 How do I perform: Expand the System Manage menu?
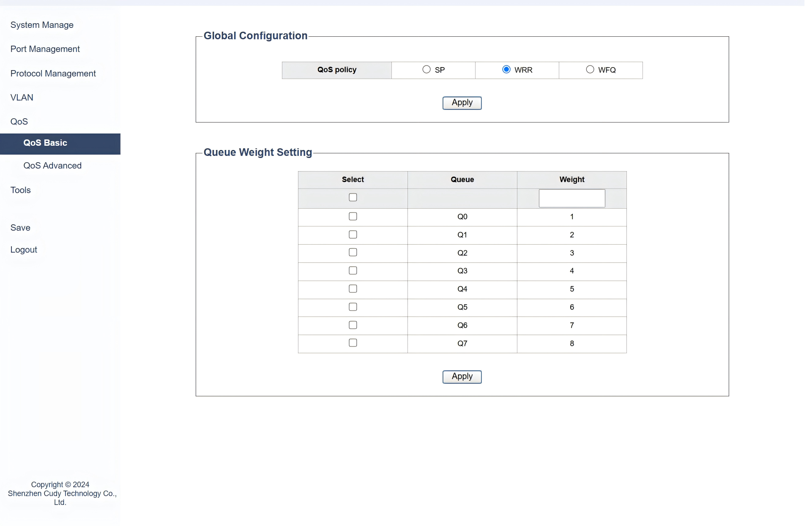pyautogui.click(x=42, y=25)
